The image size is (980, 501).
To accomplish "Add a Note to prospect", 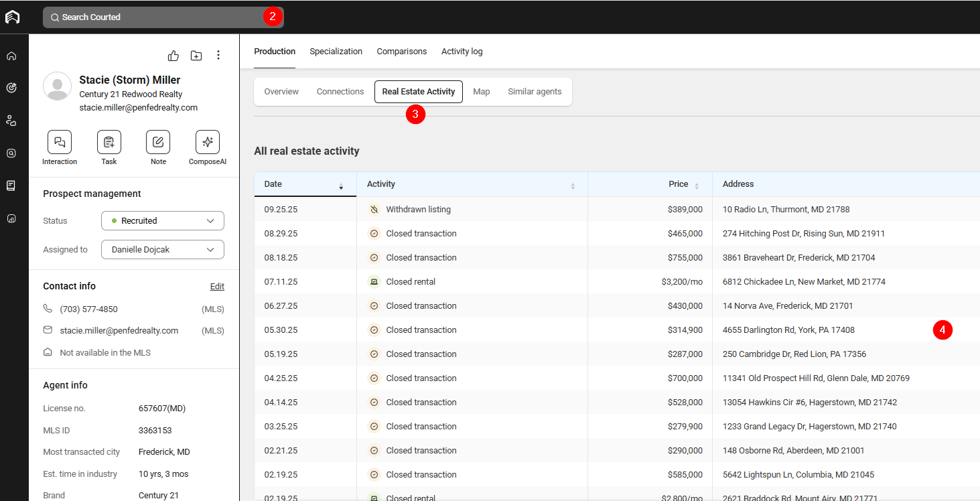I will pos(158,142).
